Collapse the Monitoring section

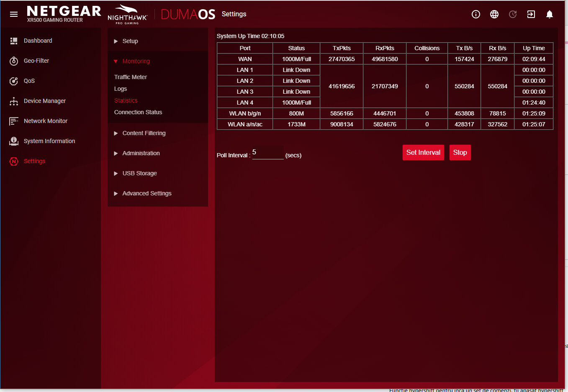pyautogui.click(x=158, y=61)
